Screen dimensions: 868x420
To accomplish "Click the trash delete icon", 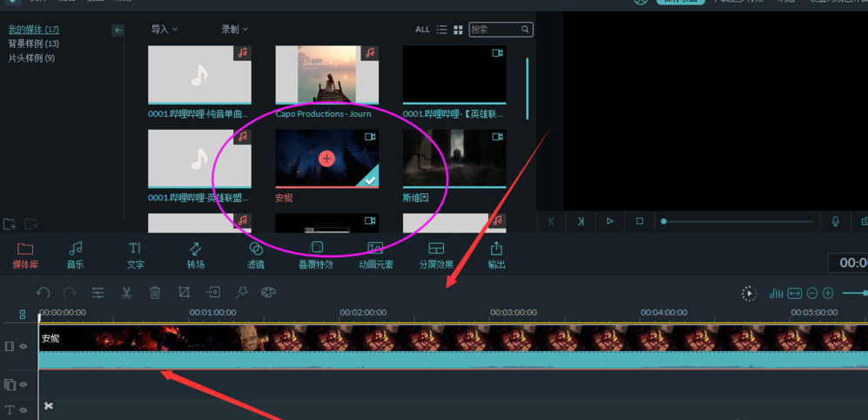I will click(x=155, y=293).
